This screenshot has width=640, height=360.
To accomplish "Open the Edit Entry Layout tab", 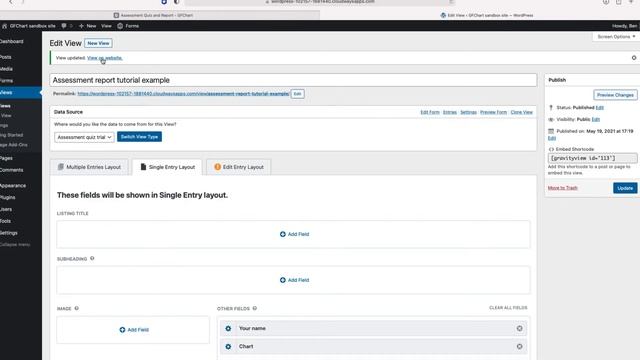I will (239, 167).
